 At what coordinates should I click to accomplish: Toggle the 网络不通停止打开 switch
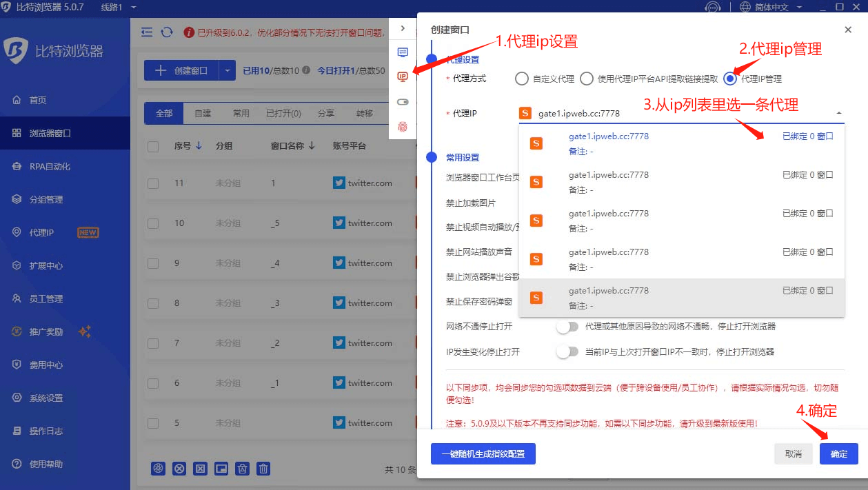567,326
